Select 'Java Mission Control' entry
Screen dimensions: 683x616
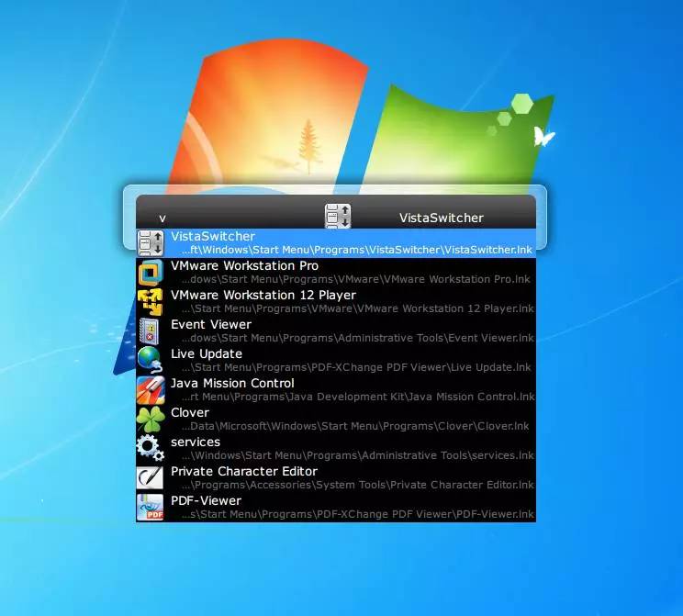pyautogui.click(x=232, y=384)
